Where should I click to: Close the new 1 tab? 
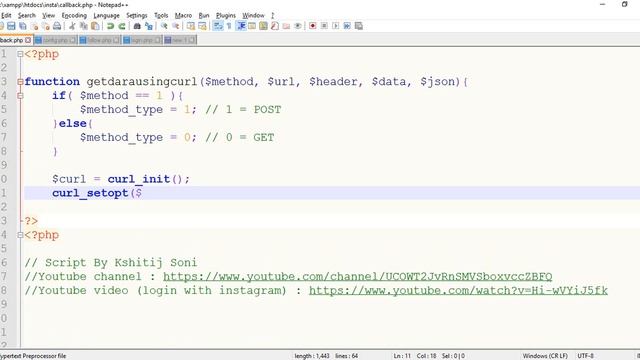click(191, 40)
